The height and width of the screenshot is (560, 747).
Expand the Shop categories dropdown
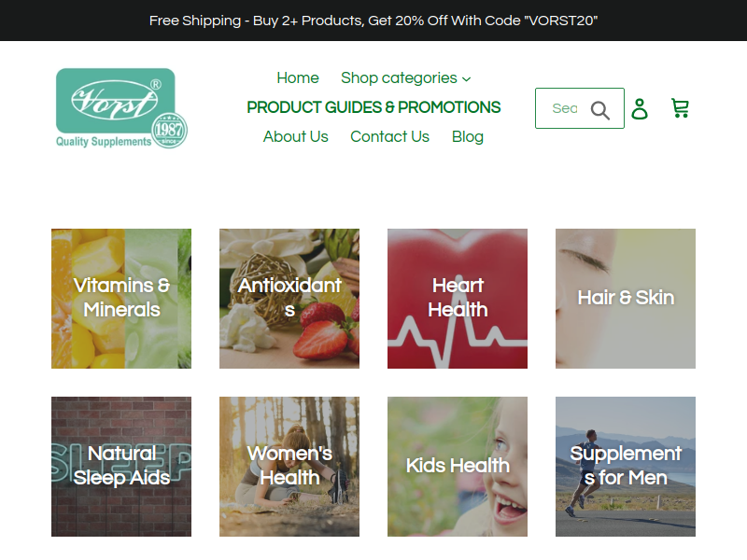[x=406, y=78]
